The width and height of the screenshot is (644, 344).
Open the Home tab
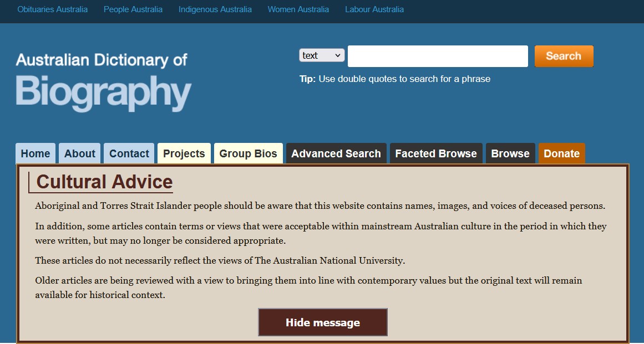tap(36, 153)
